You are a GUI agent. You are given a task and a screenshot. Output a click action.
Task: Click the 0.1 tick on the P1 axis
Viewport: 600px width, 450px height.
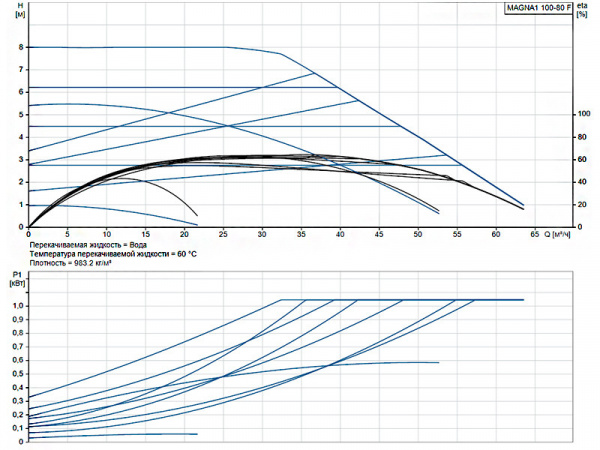[17, 428]
